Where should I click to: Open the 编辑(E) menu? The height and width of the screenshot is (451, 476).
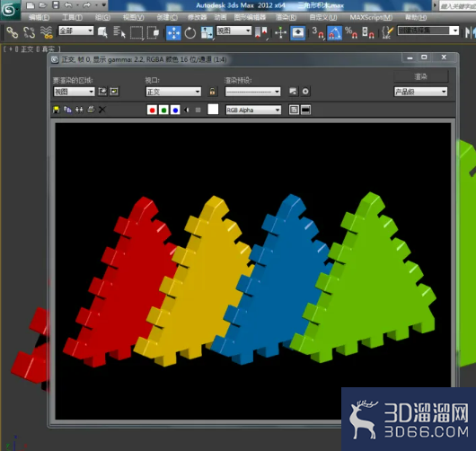click(40, 18)
